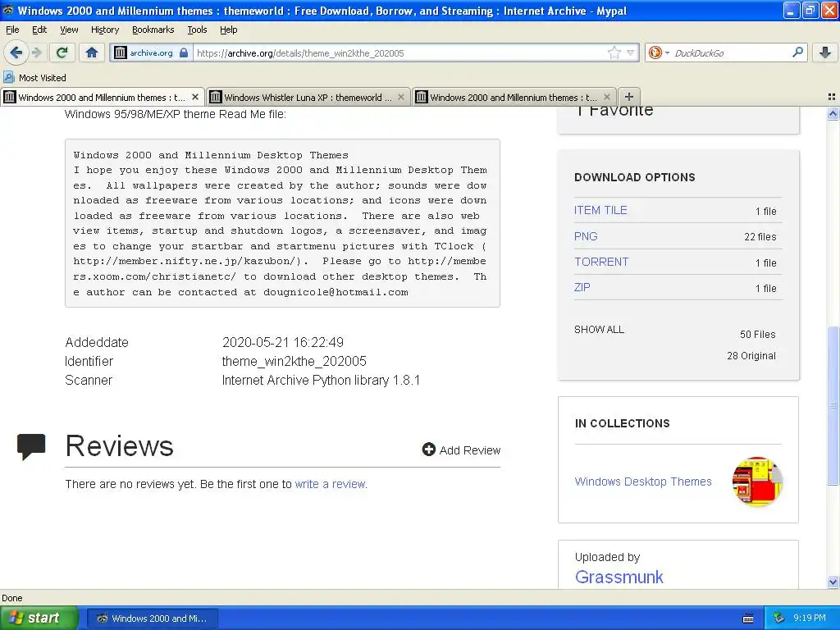The height and width of the screenshot is (630, 840).
Task: Click the browser Back arrow button
Action: 16,52
